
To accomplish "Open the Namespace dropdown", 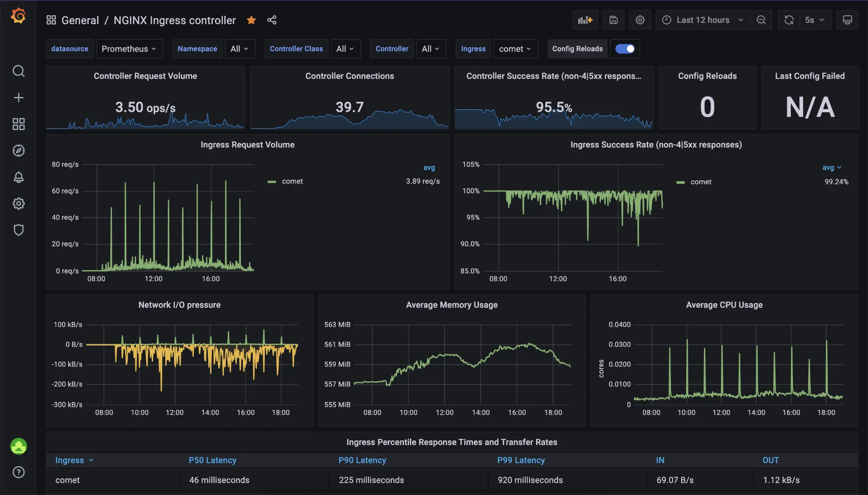I will (x=240, y=49).
